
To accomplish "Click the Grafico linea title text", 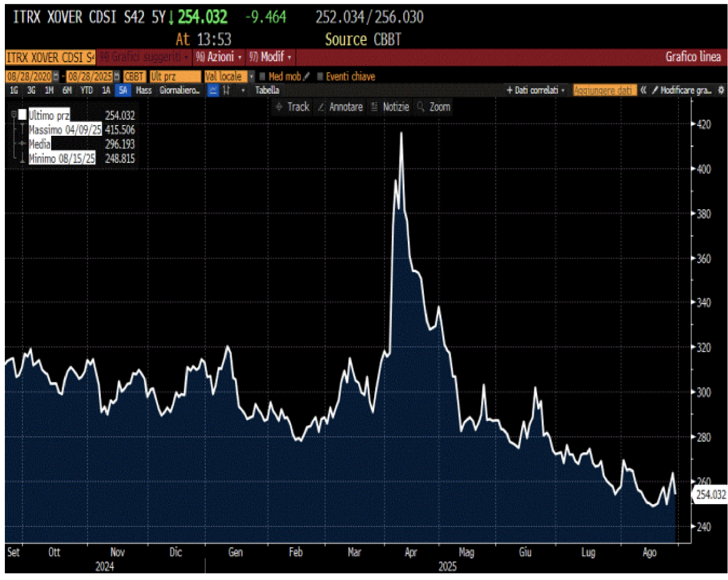I will coord(693,57).
